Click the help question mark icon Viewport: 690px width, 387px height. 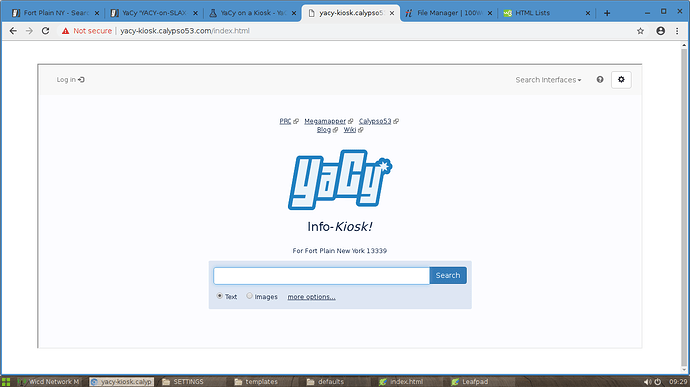[x=600, y=80]
